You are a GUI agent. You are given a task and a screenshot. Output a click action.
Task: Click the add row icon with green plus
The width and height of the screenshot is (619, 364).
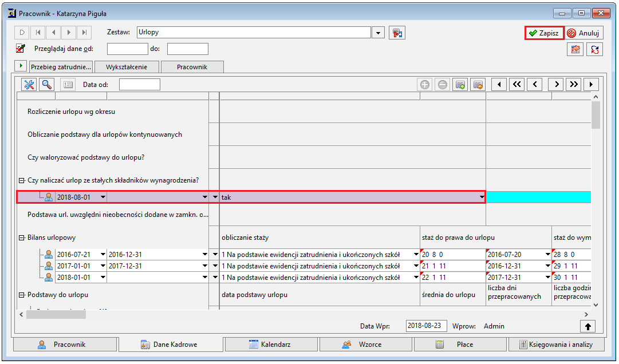coord(460,84)
